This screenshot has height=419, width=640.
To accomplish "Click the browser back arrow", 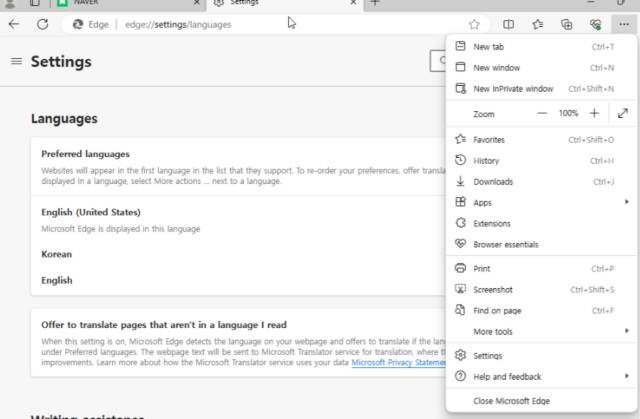I will click(x=14, y=24).
